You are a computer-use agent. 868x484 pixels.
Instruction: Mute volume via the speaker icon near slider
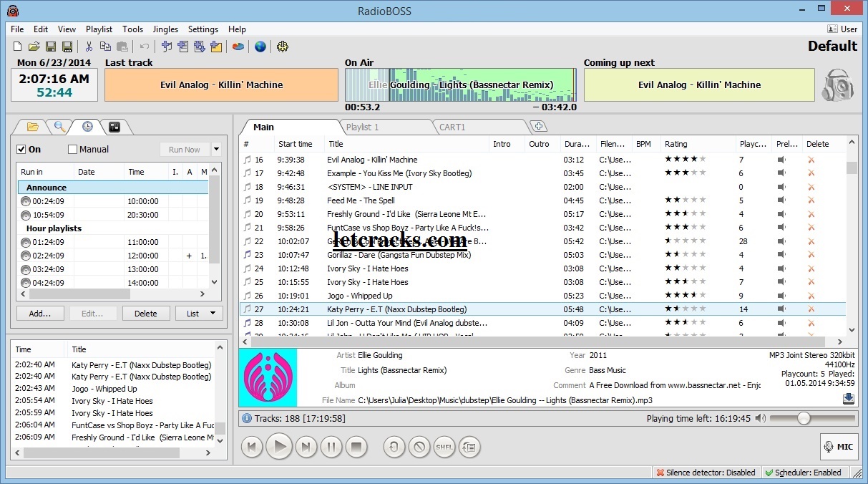pyautogui.click(x=760, y=418)
